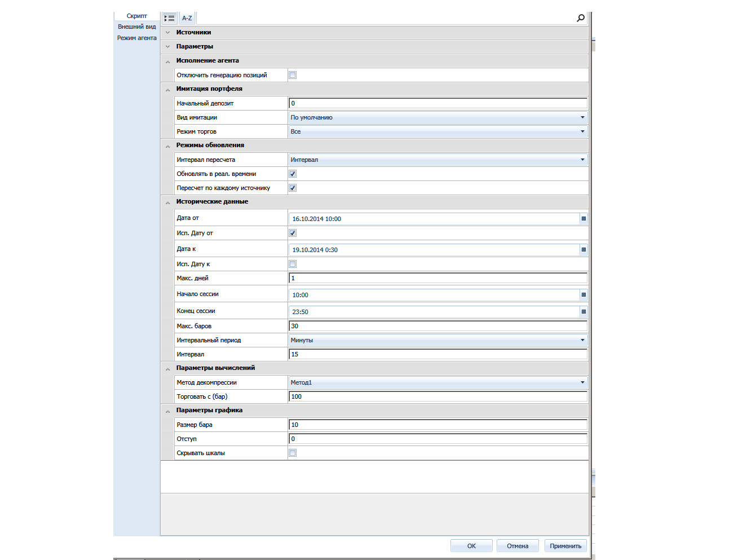The height and width of the screenshot is (560, 756).
Task: Switch to A-Z alphabetical sorting
Action: click(x=187, y=18)
